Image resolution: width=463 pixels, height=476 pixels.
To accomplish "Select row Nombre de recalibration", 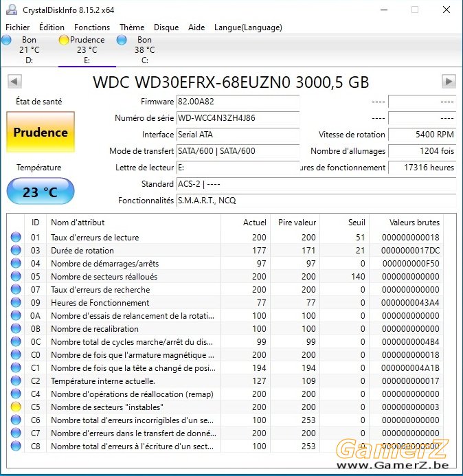I will (x=226, y=328).
